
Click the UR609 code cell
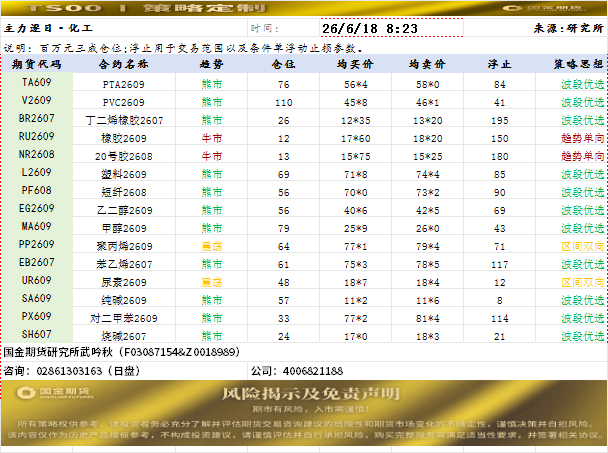pyautogui.click(x=37, y=280)
